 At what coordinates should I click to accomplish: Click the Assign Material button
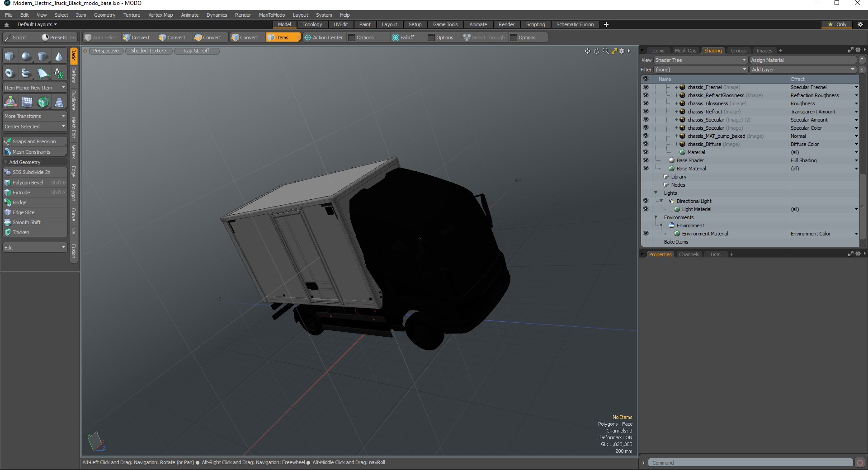(x=803, y=60)
